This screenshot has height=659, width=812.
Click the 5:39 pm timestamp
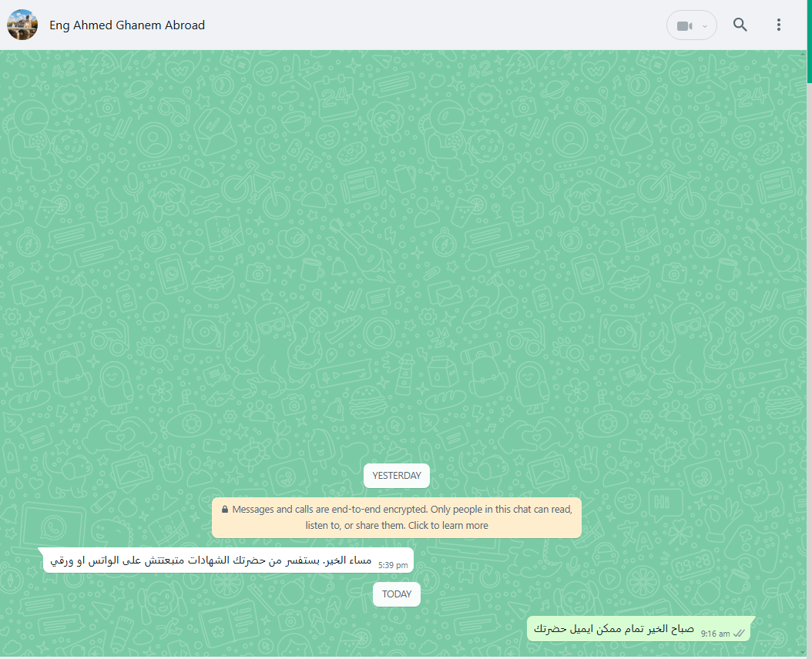[393, 565]
